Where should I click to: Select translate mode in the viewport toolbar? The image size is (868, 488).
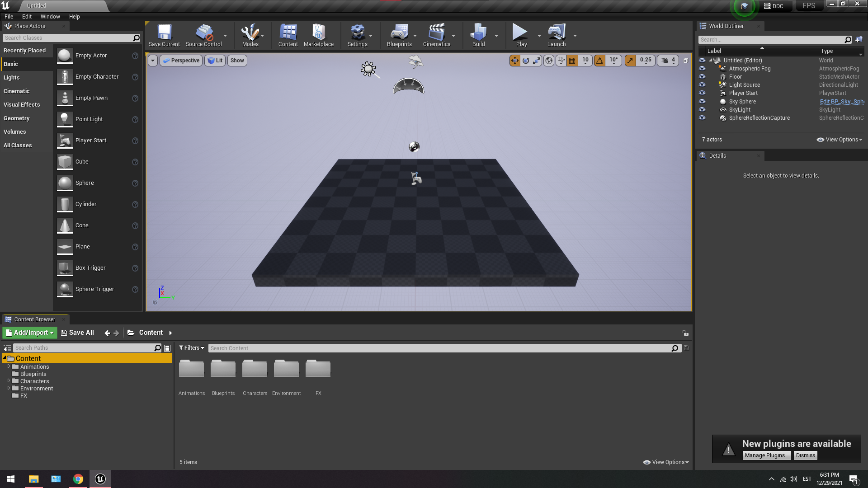[515, 61]
